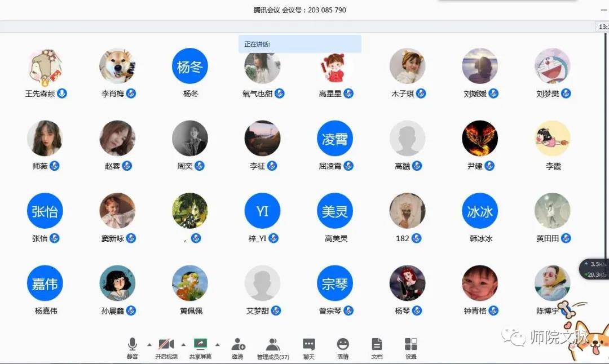609x364 pixels.
Task: Expand the arrow next to 开启视频
Action: pos(183,344)
